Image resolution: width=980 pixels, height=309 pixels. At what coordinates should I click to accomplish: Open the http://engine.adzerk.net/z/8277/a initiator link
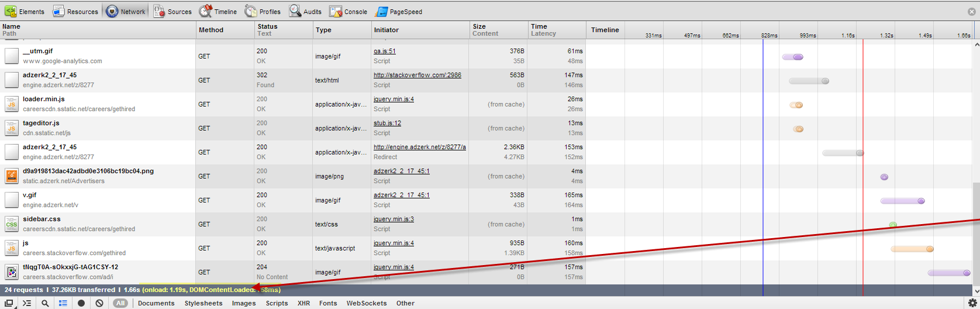(x=420, y=147)
